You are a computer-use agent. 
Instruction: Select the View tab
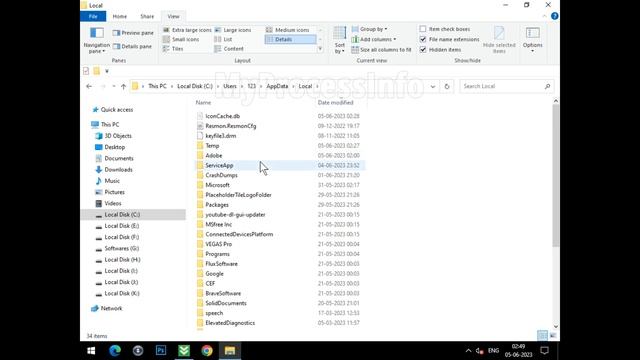(x=173, y=16)
